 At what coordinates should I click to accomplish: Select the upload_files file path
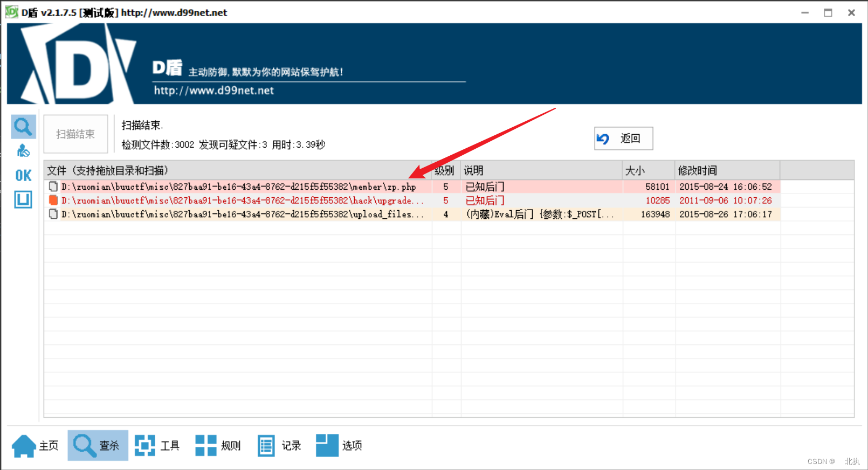pyautogui.click(x=243, y=215)
